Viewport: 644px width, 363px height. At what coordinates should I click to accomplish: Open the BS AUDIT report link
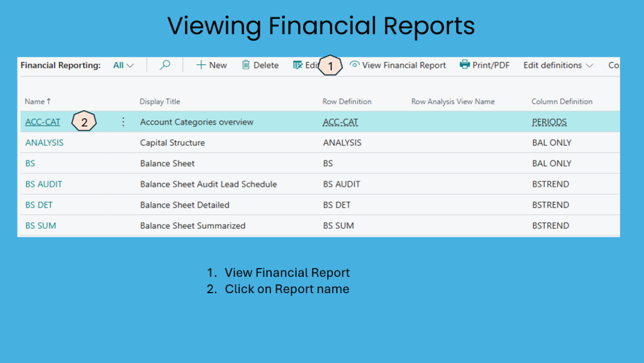pyautogui.click(x=43, y=184)
